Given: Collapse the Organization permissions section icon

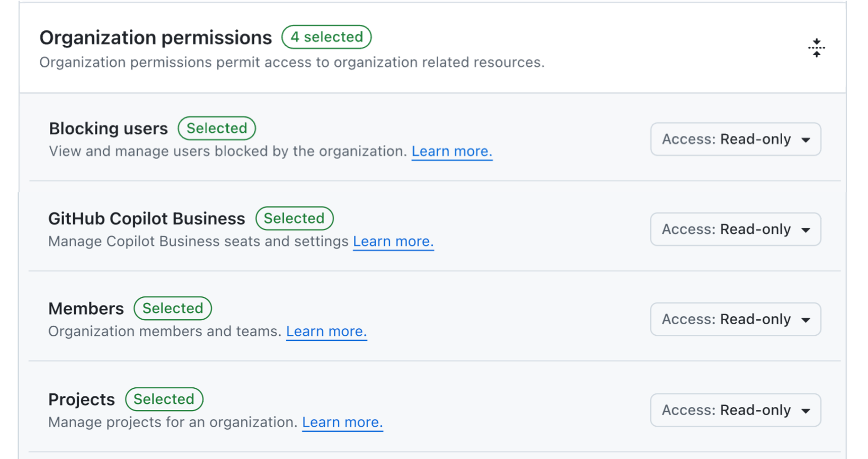Looking at the screenshot, I should click(816, 48).
